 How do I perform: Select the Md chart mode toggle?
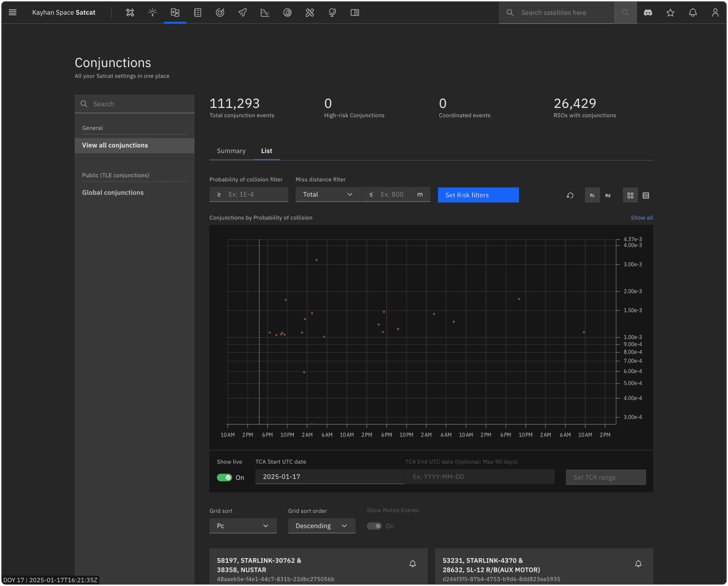pyautogui.click(x=608, y=195)
